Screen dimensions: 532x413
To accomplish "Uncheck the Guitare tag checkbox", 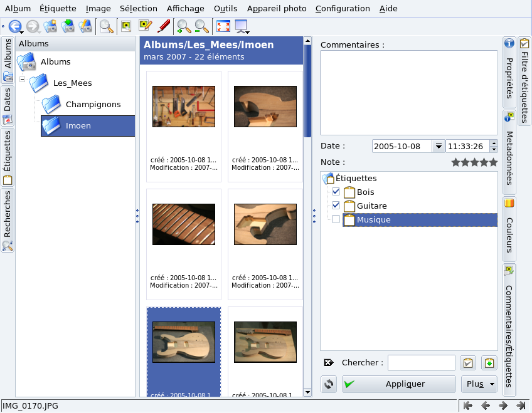I will pos(336,206).
